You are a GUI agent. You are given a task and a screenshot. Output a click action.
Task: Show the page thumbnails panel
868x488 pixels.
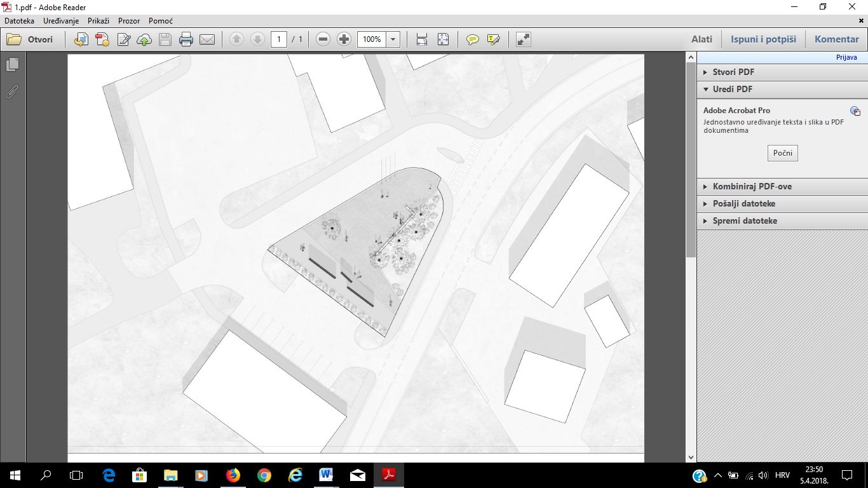pos(12,65)
